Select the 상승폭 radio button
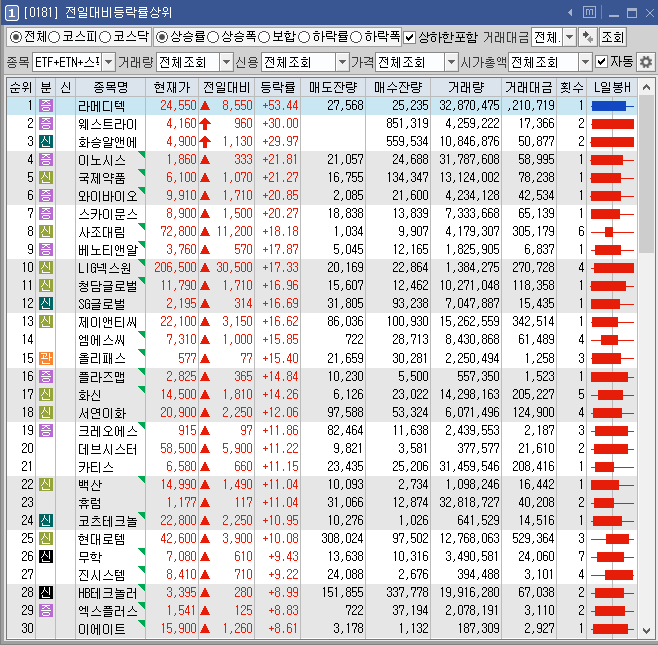Screen dimensions: 658x645 pos(213,37)
